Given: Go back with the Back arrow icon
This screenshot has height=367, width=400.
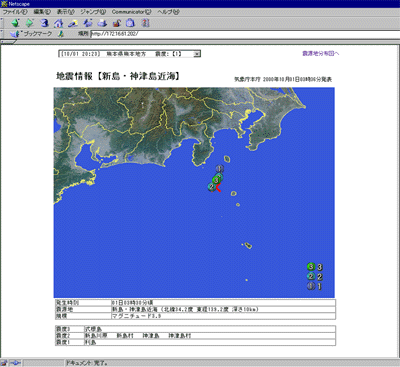Looking at the screenshot, I should click(15, 23).
